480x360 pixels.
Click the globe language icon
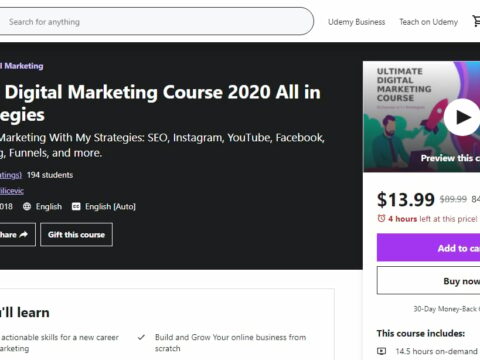point(27,207)
